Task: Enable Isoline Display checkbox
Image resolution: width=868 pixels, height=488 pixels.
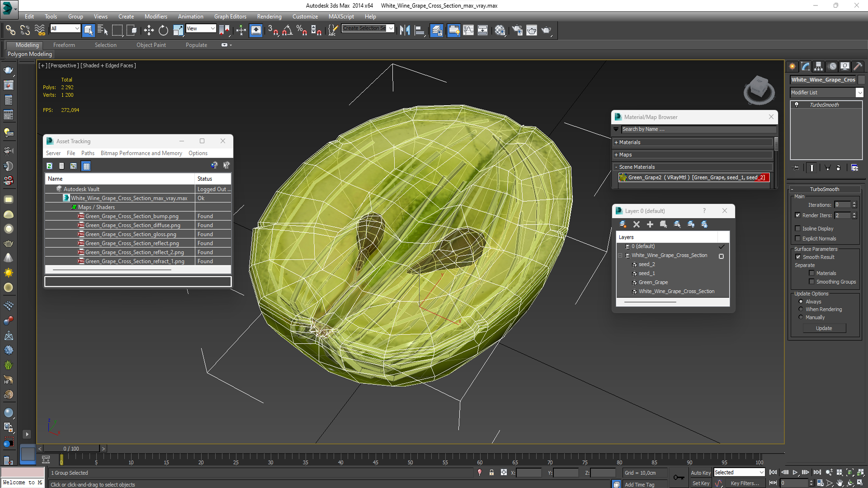Action: [x=797, y=229]
